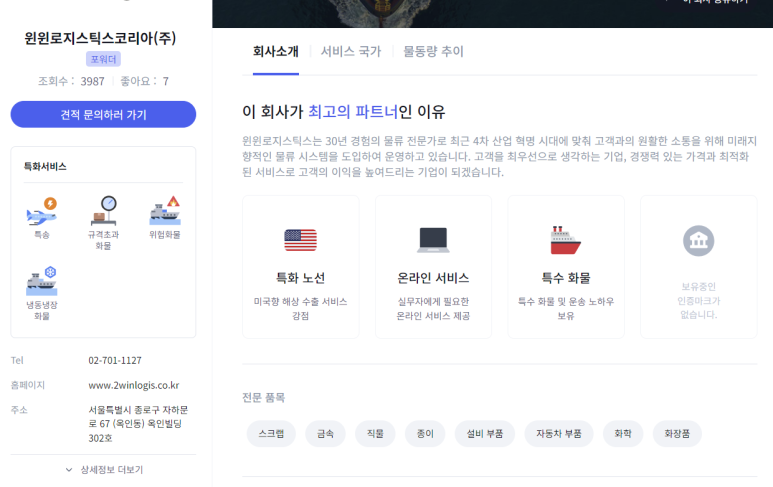This screenshot has width=773, height=487.
Task: Click company name 윈윈로지스틱스코리아(주)
Action: [x=101, y=38]
